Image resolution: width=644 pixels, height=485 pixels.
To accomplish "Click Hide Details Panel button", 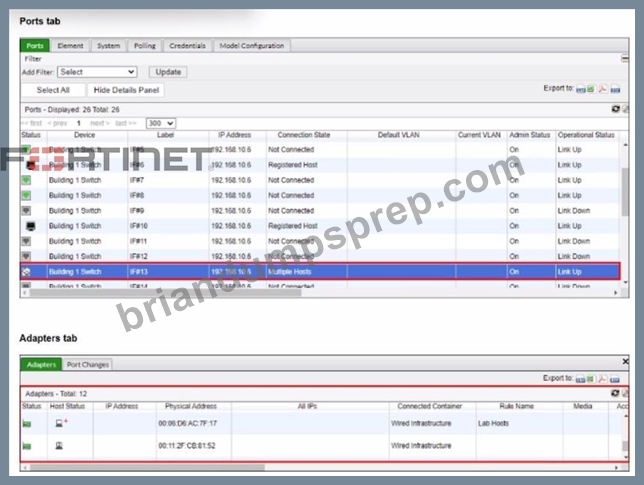I will click(x=126, y=90).
